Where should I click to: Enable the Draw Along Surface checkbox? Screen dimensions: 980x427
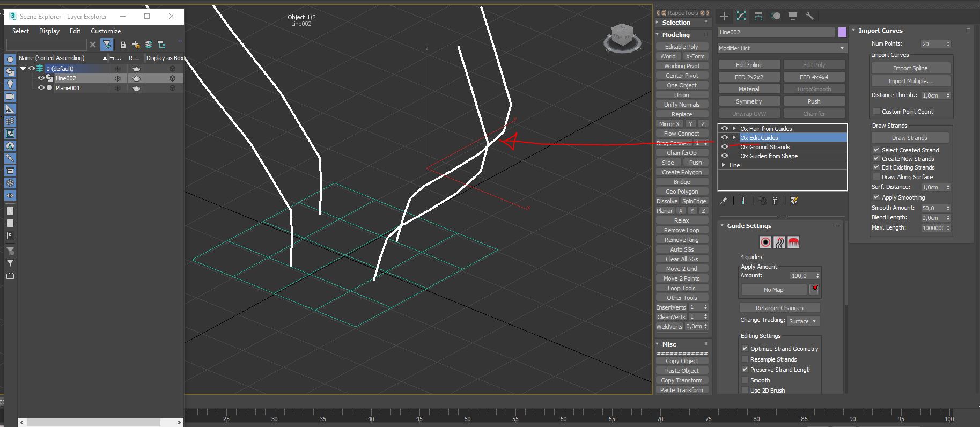[876, 176]
